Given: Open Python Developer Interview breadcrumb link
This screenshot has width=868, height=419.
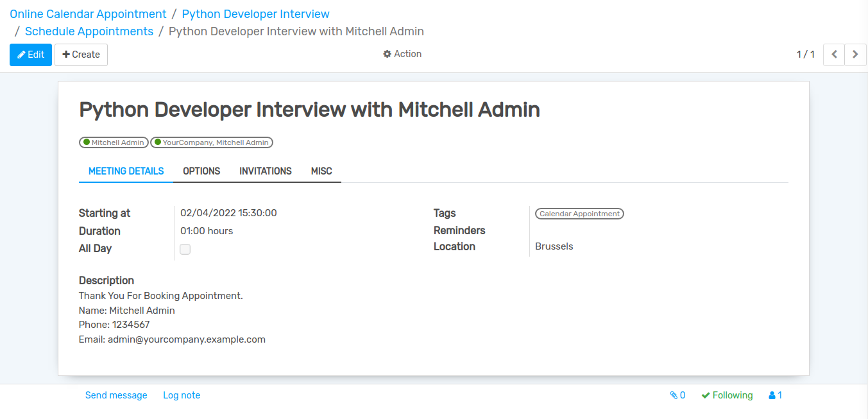Looking at the screenshot, I should click(255, 13).
